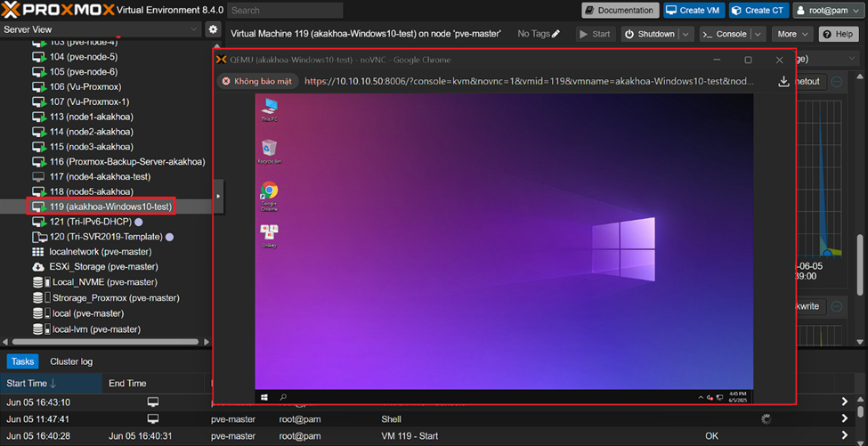
Task: Expand the Console dropdown arrow
Action: click(x=758, y=34)
